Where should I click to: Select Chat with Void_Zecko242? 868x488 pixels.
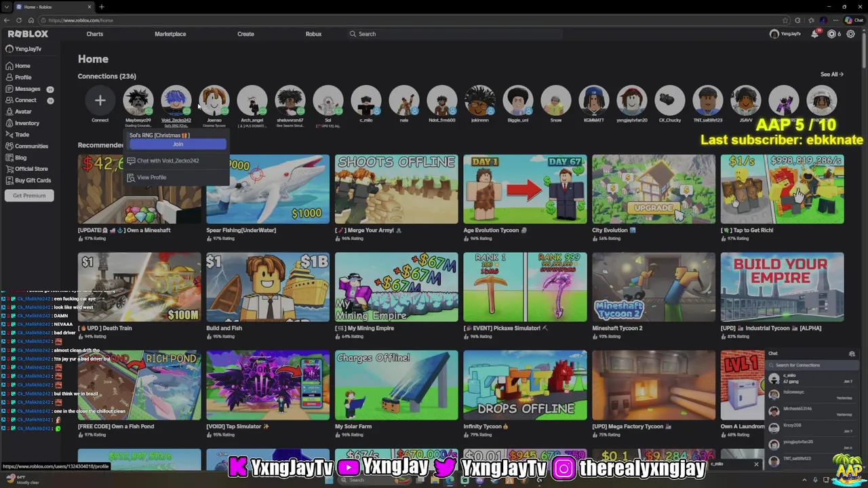(167, 161)
